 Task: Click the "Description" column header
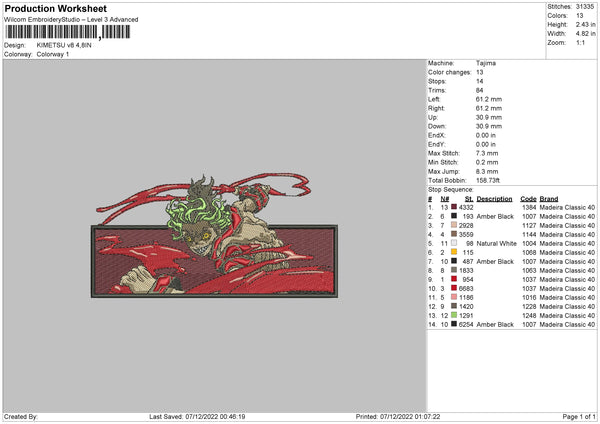pos(494,199)
